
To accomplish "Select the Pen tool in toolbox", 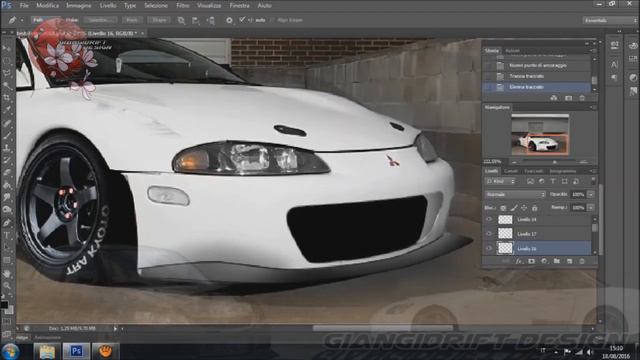I will pyautogui.click(x=7, y=222).
